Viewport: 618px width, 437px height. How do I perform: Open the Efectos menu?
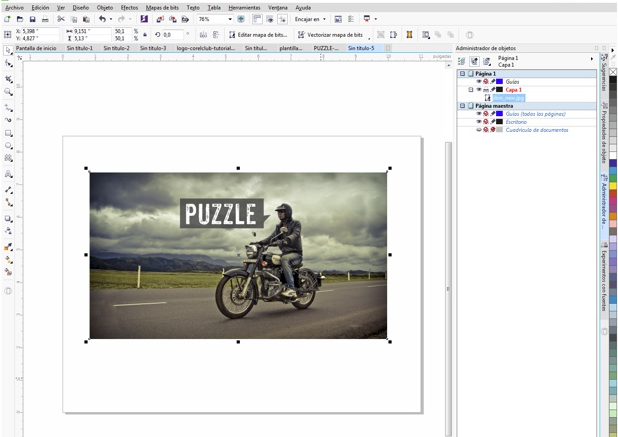130,7
